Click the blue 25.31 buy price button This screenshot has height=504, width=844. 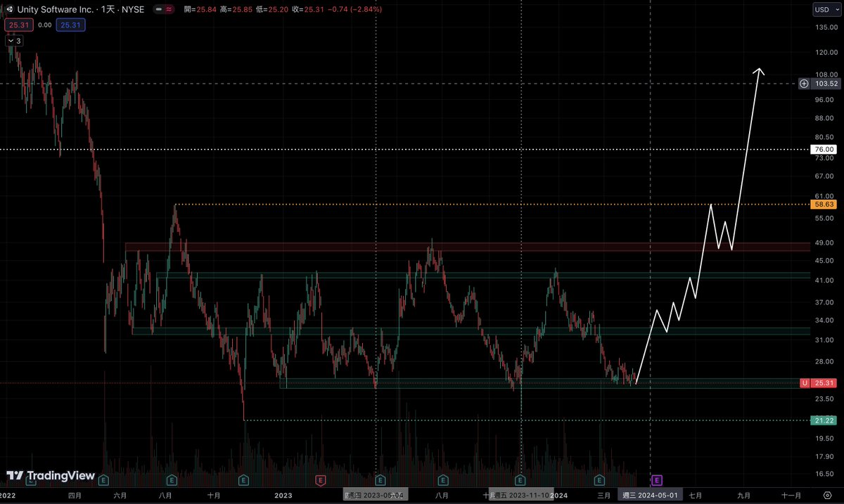tap(71, 25)
